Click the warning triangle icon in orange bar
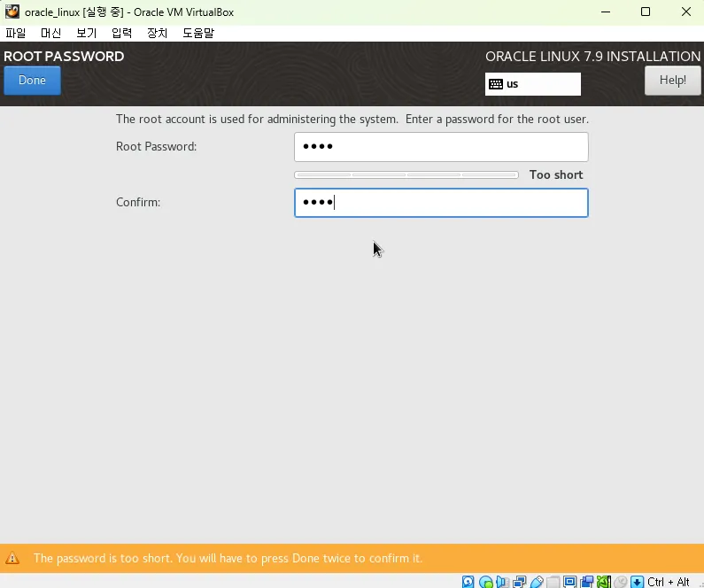The image size is (704, 588). pos(12,558)
